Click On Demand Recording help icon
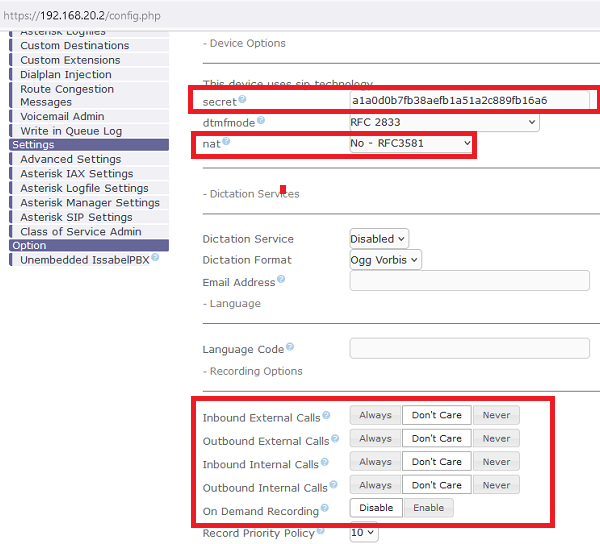This screenshot has height=544, width=600. pyautogui.click(x=325, y=510)
